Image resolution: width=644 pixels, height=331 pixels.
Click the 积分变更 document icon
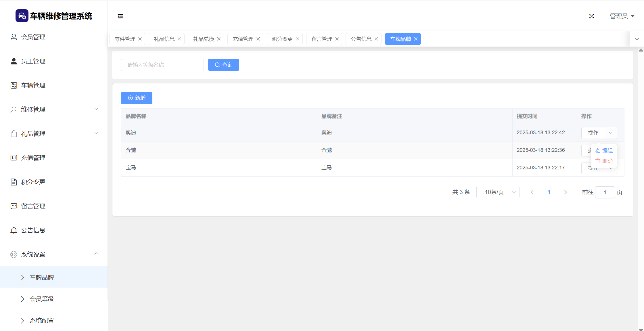coord(14,182)
